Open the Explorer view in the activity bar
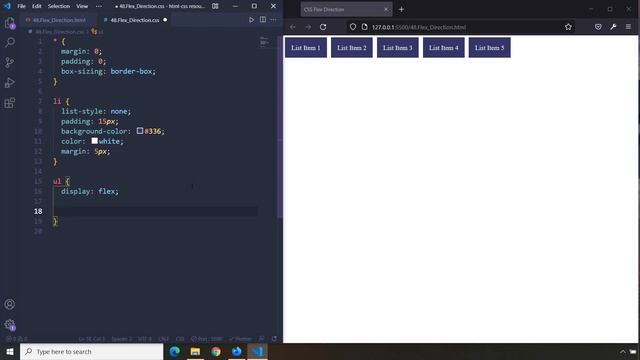 pos(10,22)
